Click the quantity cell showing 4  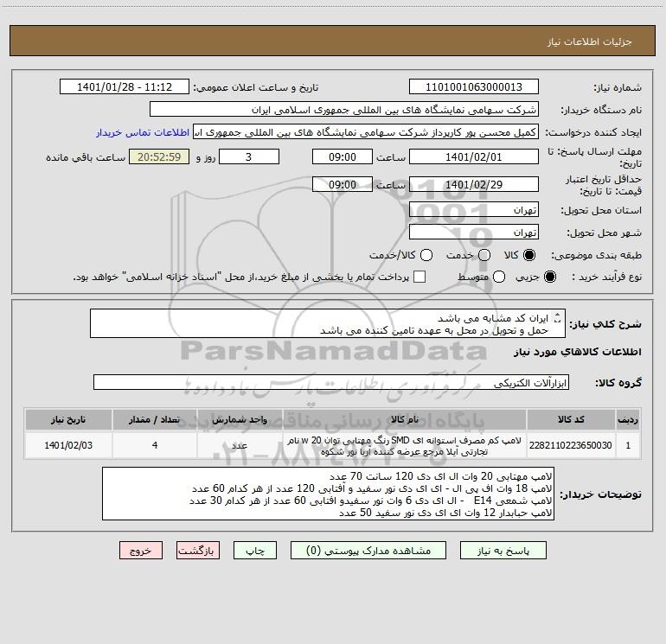(155, 445)
